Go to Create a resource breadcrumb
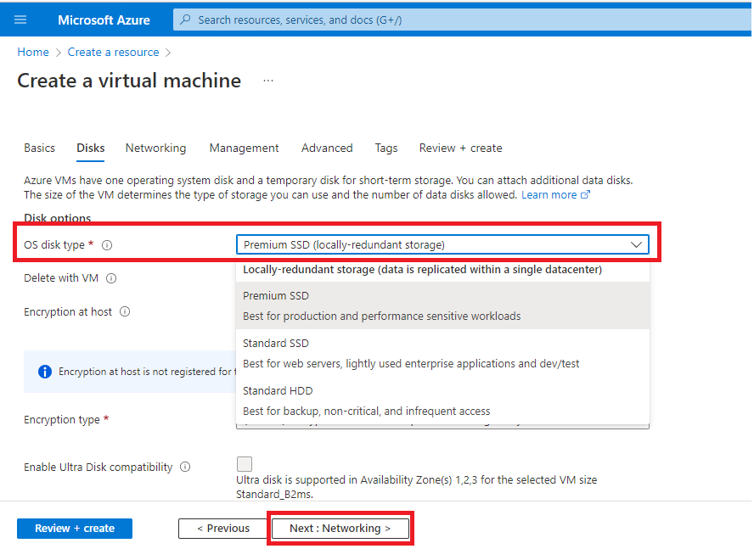 [x=113, y=52]
